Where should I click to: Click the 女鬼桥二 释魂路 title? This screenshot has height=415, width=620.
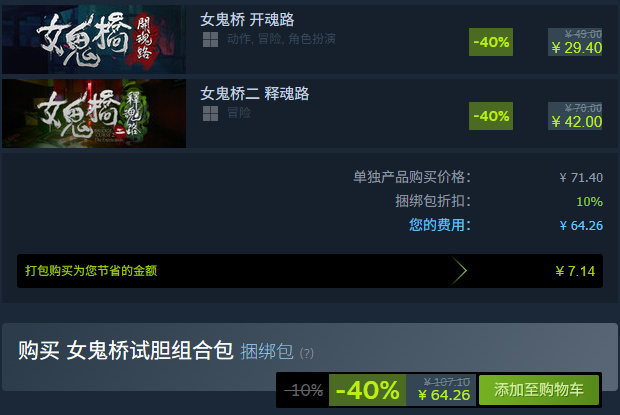[x=255, y=93]
